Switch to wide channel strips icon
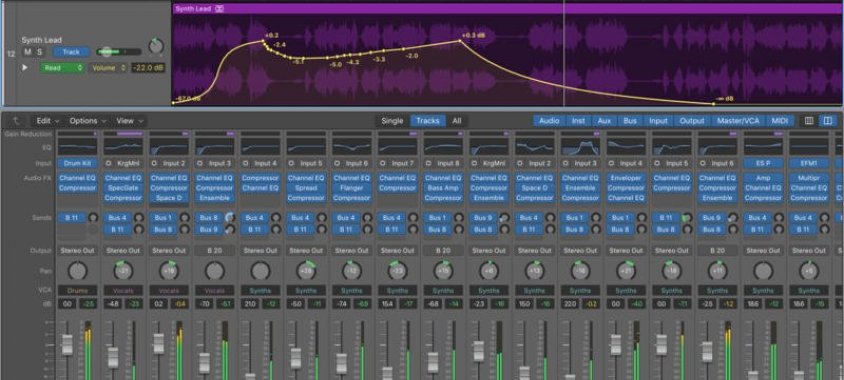 coord(828,121)
